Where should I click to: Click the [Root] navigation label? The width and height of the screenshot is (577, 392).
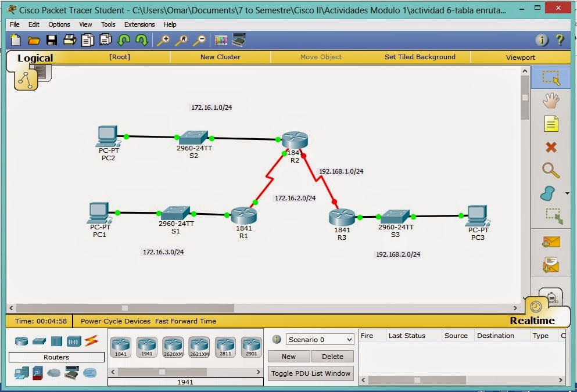120,57
